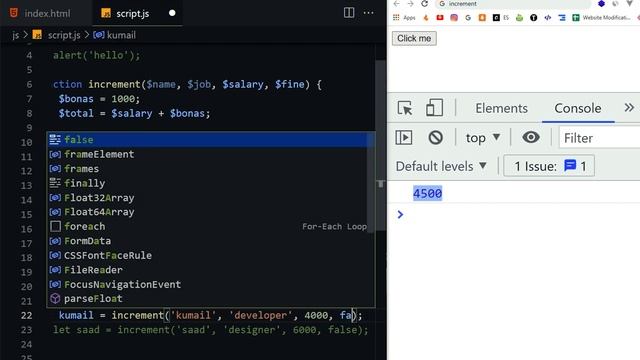Open the Default levels dropdown
This screenshot has height=360, width=640.
[441, 166]
